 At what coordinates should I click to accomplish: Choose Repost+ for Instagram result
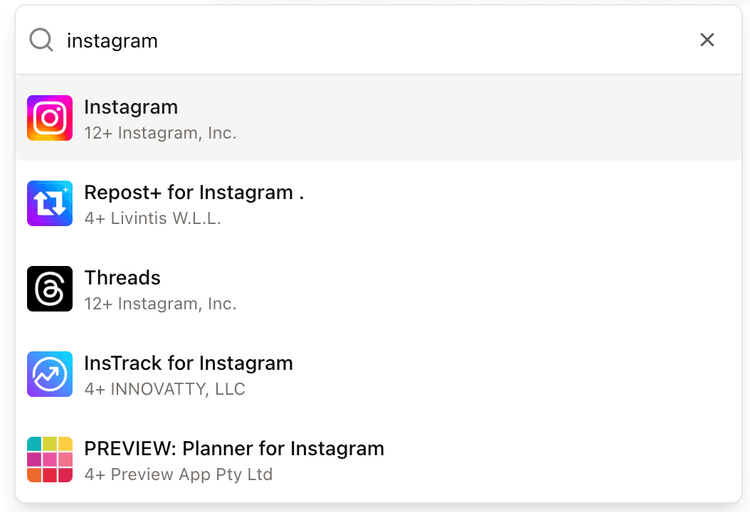[194, 192]
